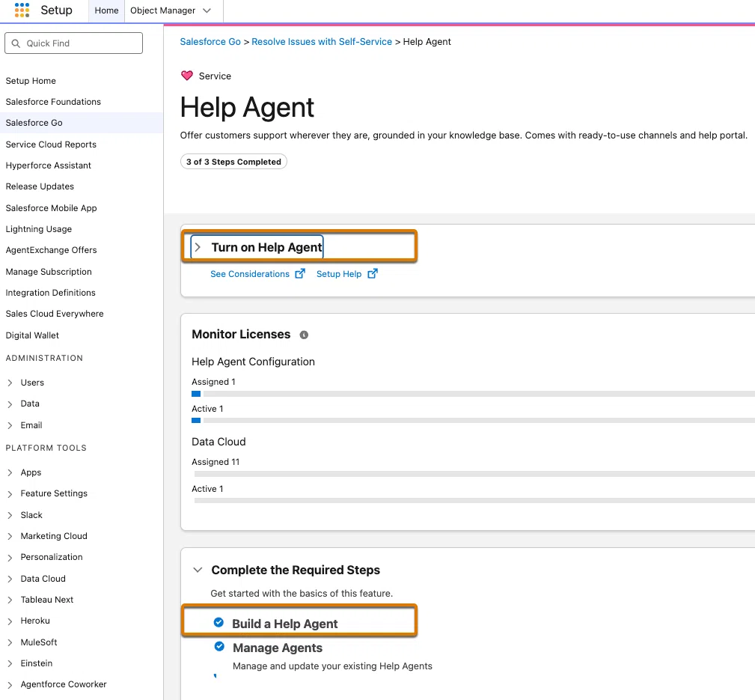Expand the Data Cloud sidebar node
The width and height of the screenshot is (755, 700).
(10, 579)
